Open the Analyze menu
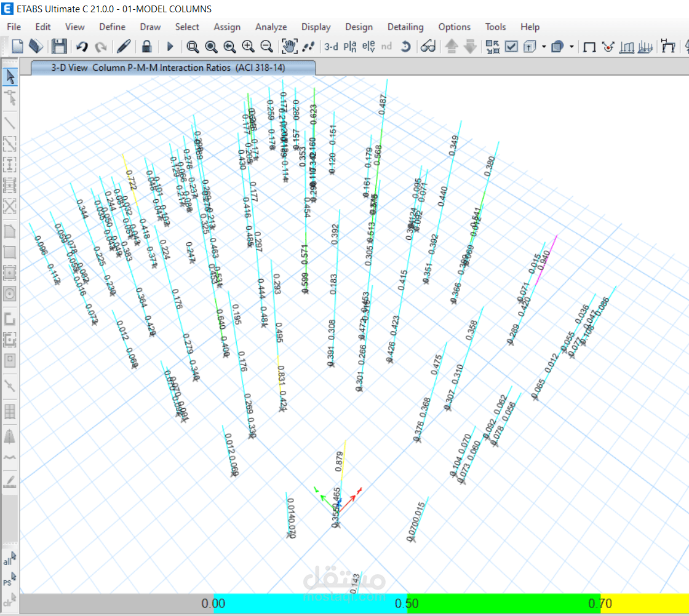This screenshot has height=616, width=689. (x=271, y=27)
